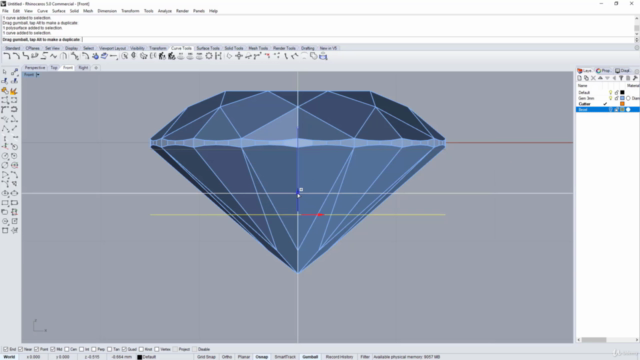
Task: Open layer tools hammer icon
Action: pyautogui.click(x=636, y=78)
